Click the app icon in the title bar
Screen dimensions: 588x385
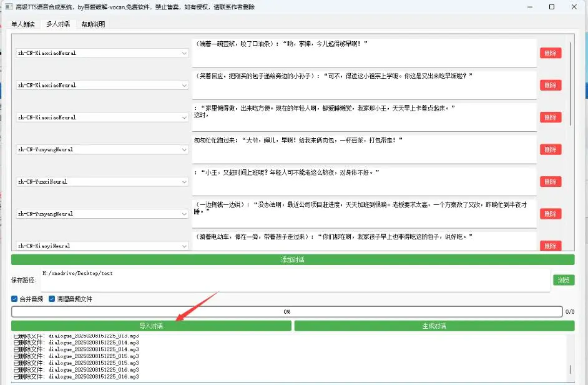point(9,6)
